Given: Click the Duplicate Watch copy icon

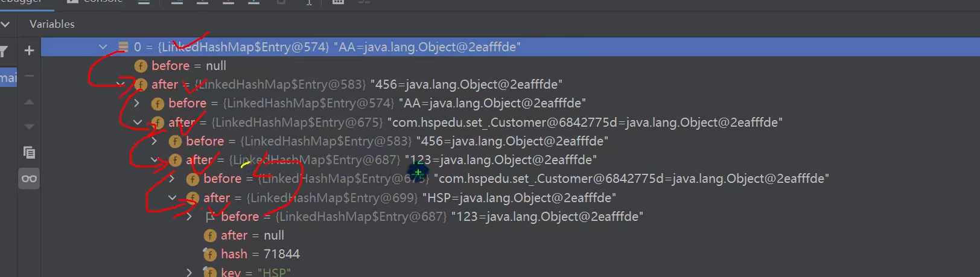Looking at the screenshot, I should (x=29, y=153).
